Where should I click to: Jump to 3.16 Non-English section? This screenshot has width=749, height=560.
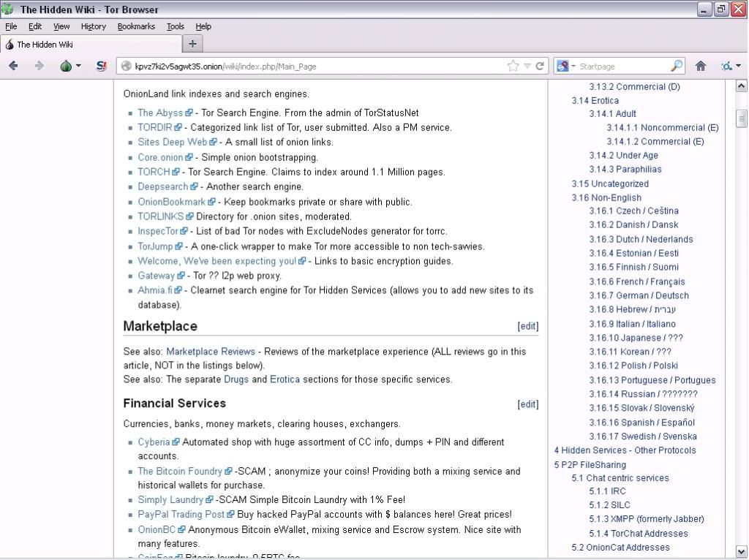click(606, 197)
